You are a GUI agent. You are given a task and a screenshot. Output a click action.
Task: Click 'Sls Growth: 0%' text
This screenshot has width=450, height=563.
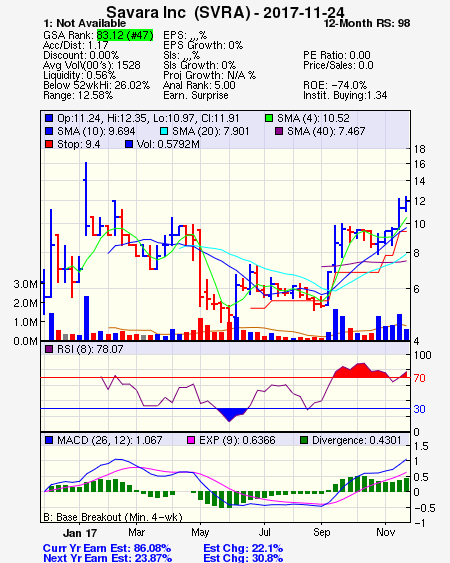[199, 65]
